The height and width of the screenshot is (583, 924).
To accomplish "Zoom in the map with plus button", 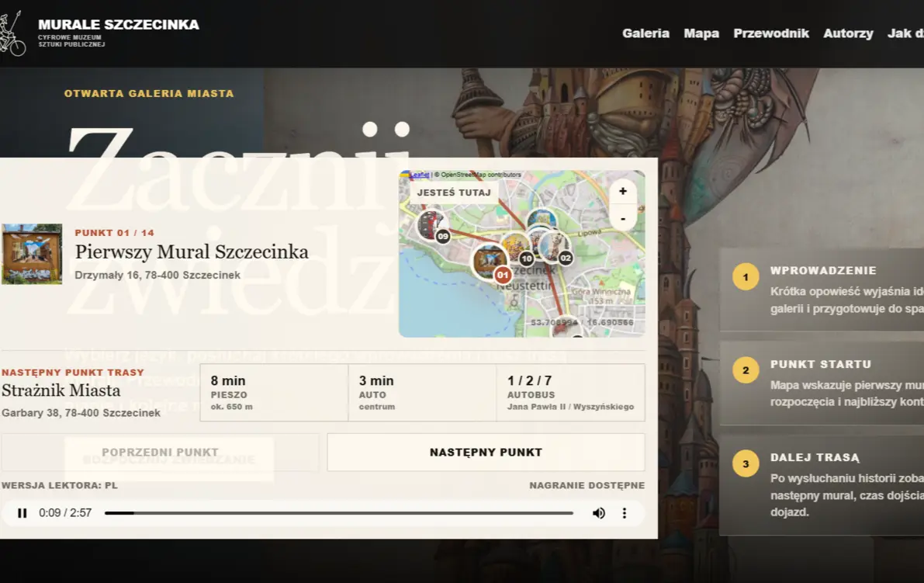I will click(623, 191).
